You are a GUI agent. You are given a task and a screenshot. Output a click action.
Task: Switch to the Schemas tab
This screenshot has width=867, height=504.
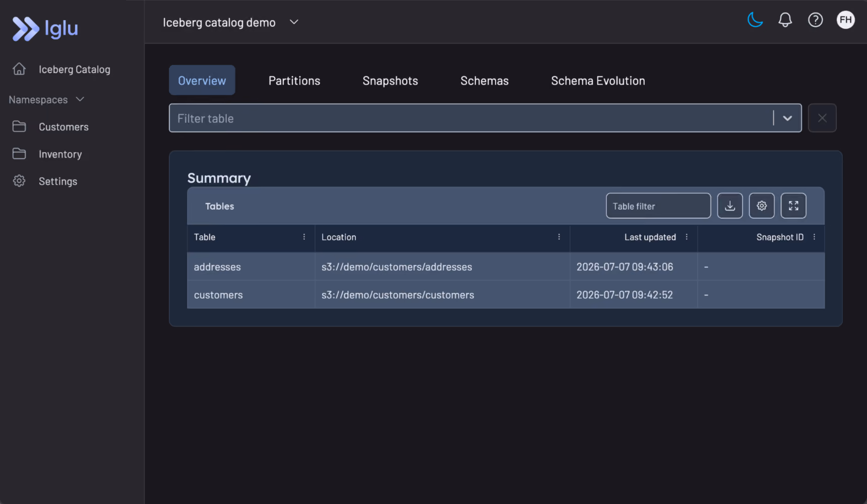tap(484, 81)
